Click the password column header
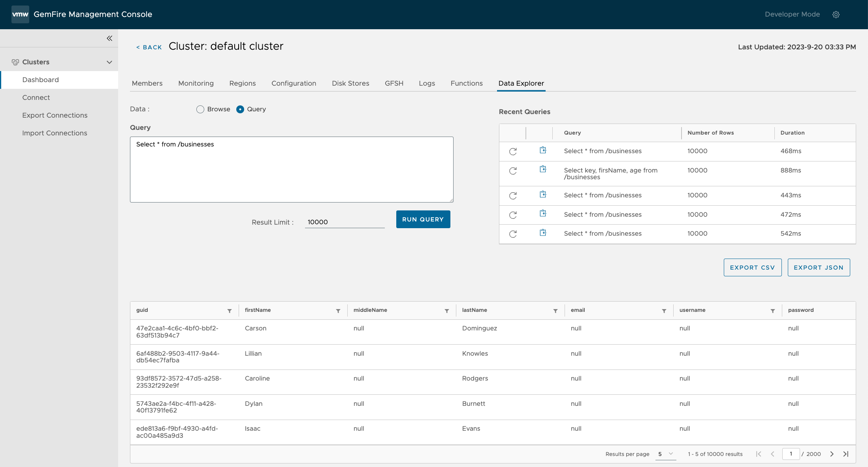This screenshot has width=868, height=467. point(801,310)
